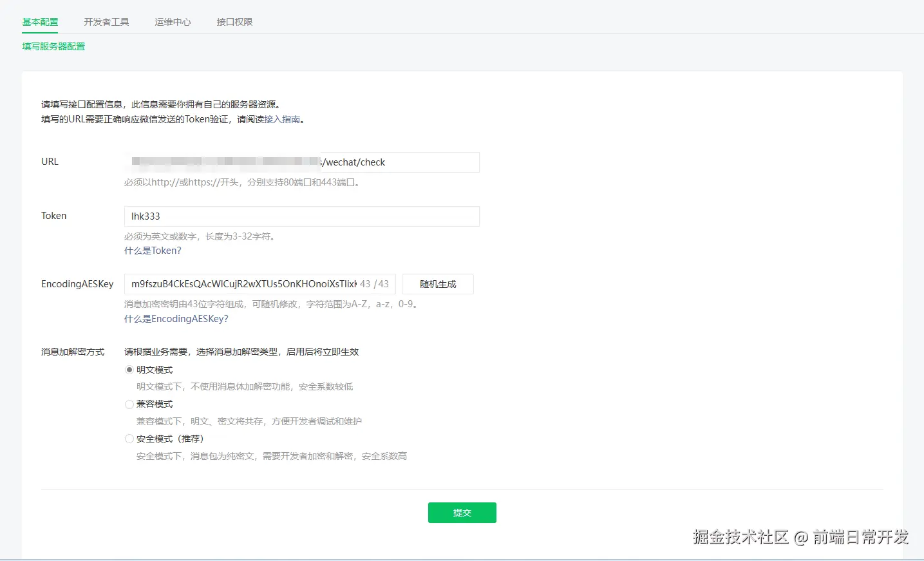The width and height of the screenshot is (924, 561).
Task: Click the hint text about 80 and 443 ports
Action: [x=243, y=182]
